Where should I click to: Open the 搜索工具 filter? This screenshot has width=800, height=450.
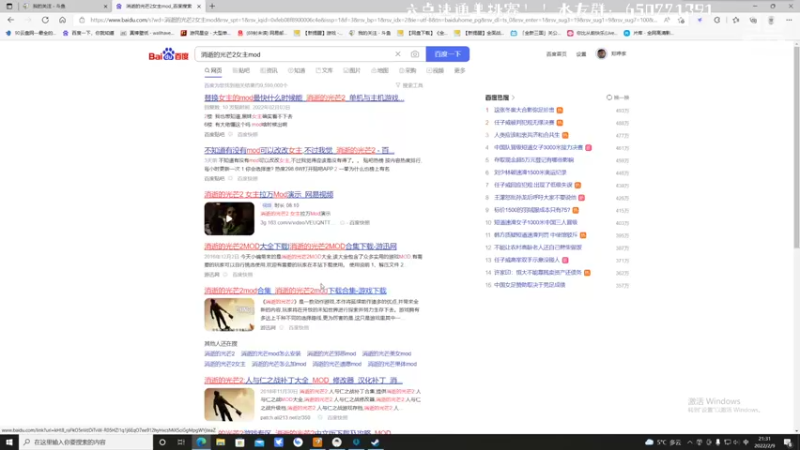click(409, 85)
